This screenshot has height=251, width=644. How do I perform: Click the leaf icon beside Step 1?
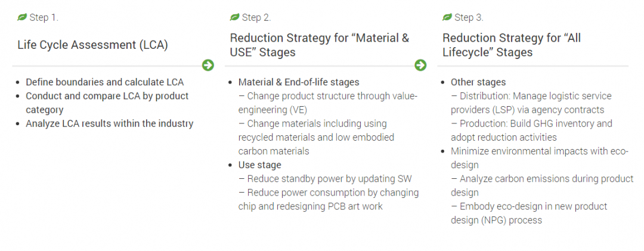point(22,17)
